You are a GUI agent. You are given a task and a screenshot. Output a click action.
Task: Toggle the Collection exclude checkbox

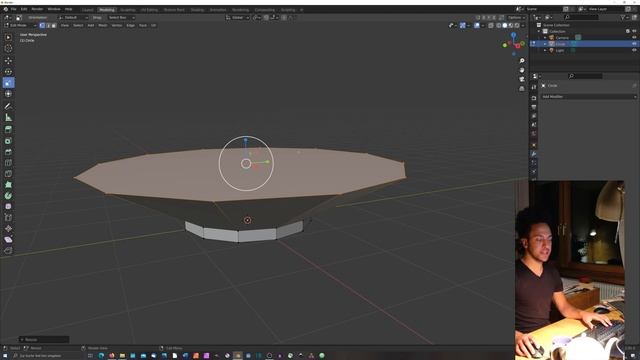pos(628,31)
